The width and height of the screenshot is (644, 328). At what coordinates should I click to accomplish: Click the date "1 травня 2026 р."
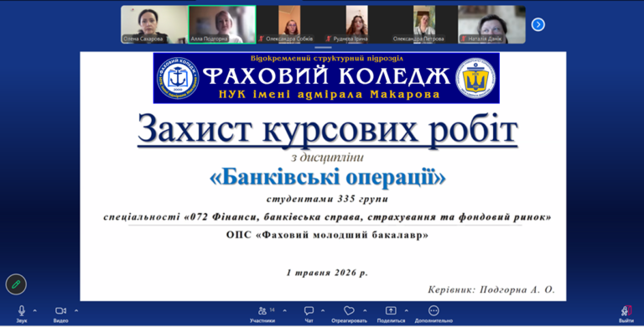pos(327,273)
